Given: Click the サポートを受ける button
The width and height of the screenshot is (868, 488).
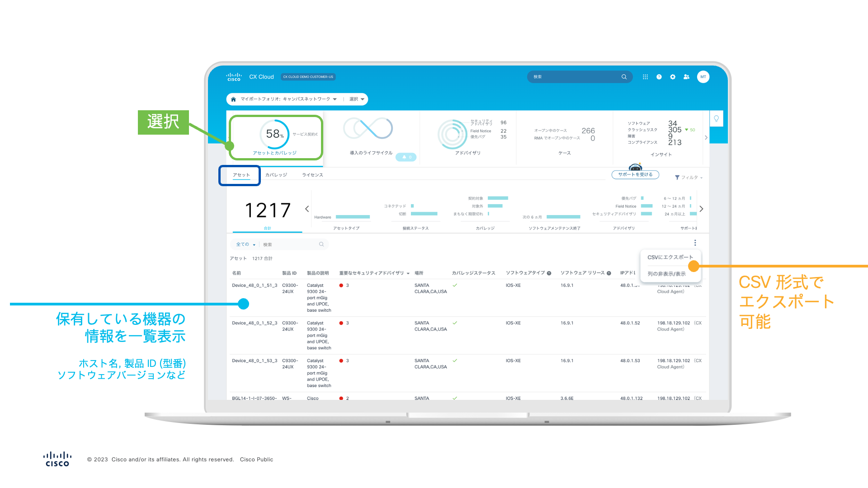Looking at the screenshot, I should coord(635,174).
